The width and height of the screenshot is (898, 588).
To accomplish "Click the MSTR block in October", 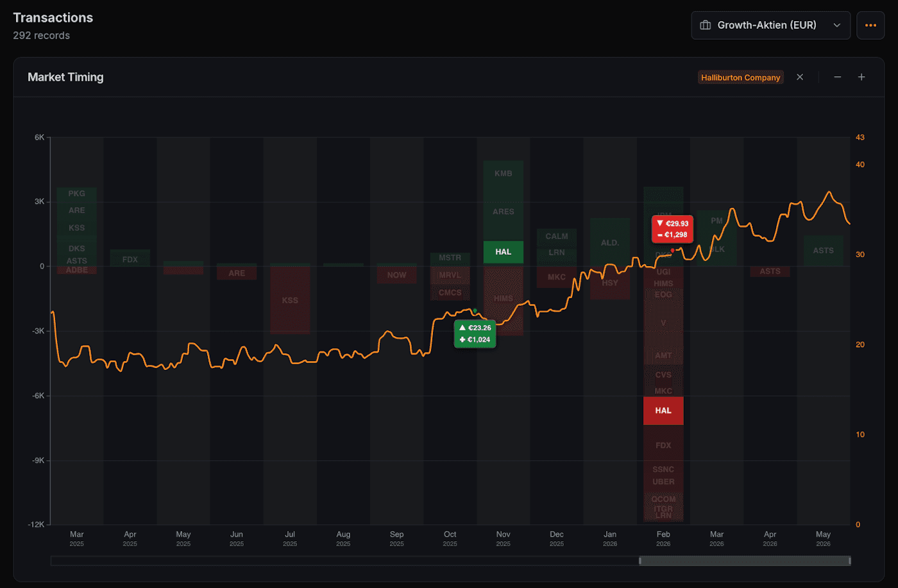I will click(x=450, y=258).
